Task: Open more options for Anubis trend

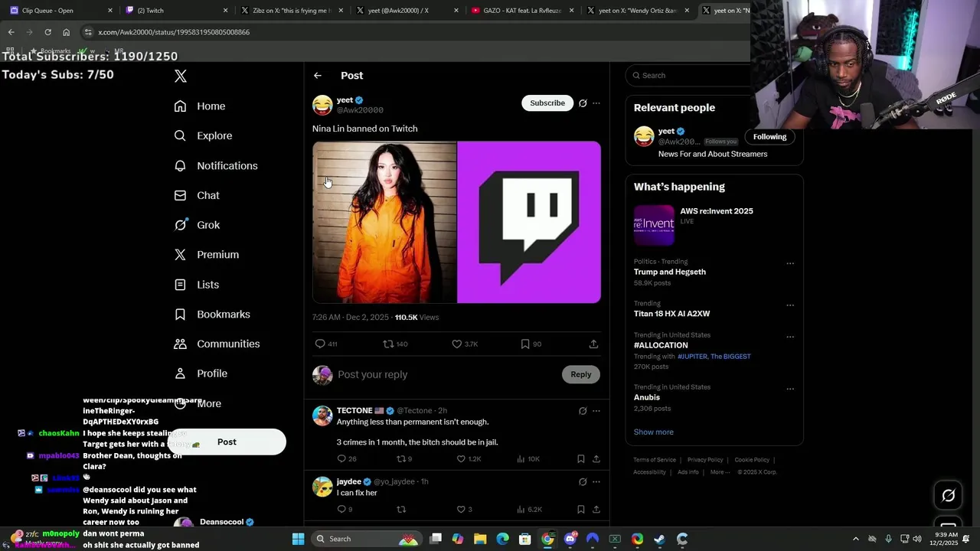Action: click(790, 389)
